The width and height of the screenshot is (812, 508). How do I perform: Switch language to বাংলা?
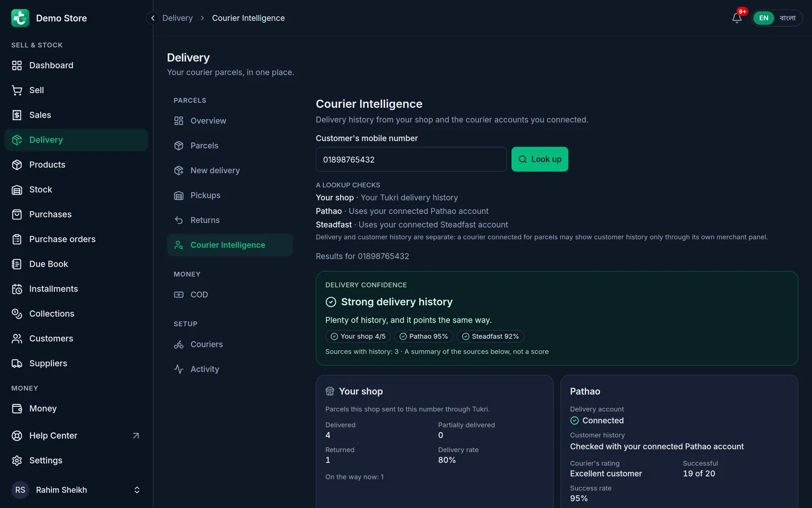788,18
